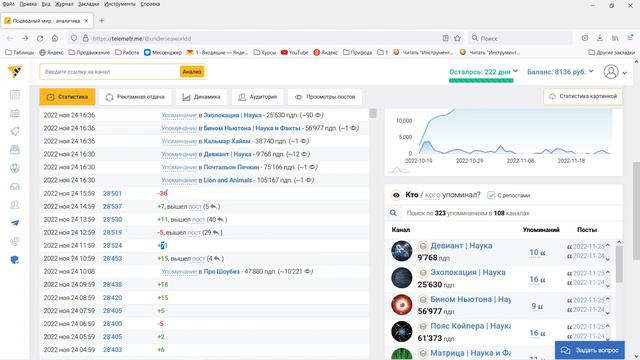Open Lion and Animals channel link

[228, 180]
